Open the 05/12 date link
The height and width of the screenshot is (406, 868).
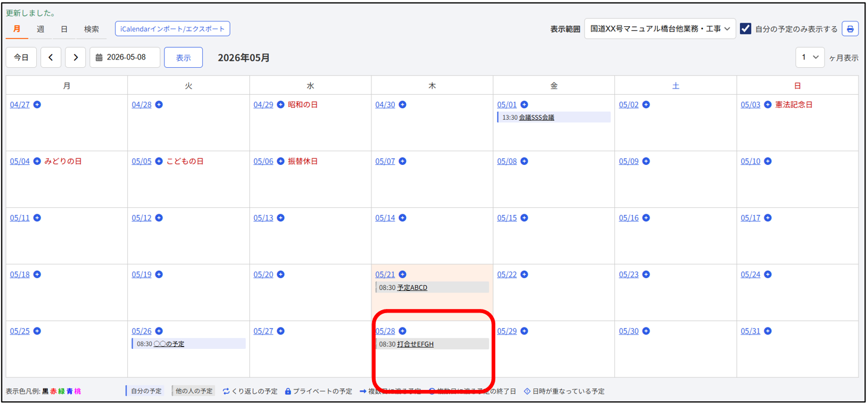[x=142, y=218]
